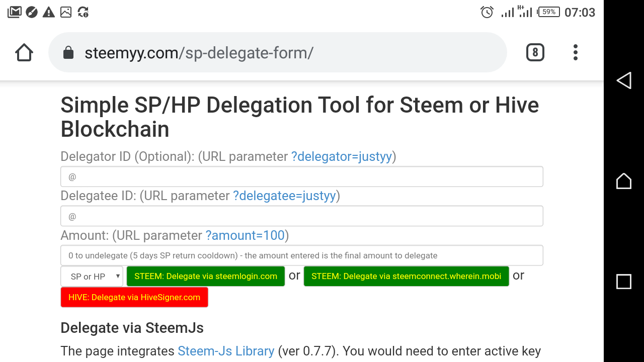This screenshot has width=644, height=362.
Task: Click STEEM: Delegate via steemlogin.com button
Action: (206, 276)
